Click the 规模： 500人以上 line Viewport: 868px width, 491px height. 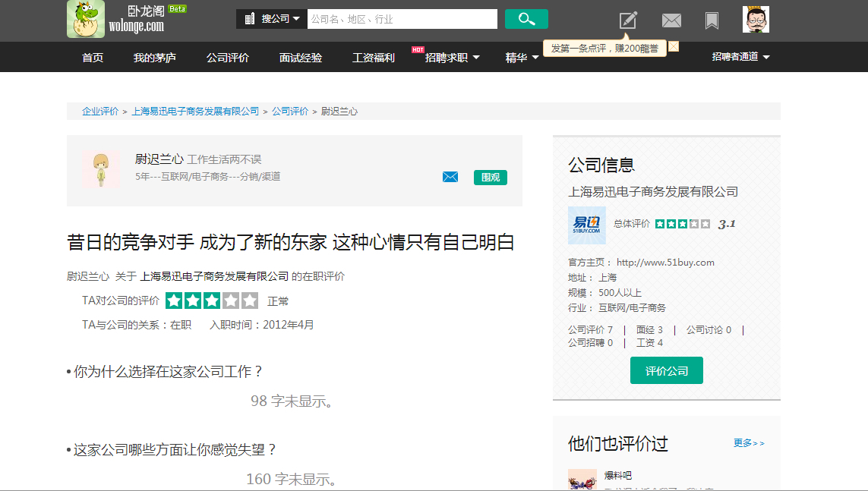click(604, 292)
